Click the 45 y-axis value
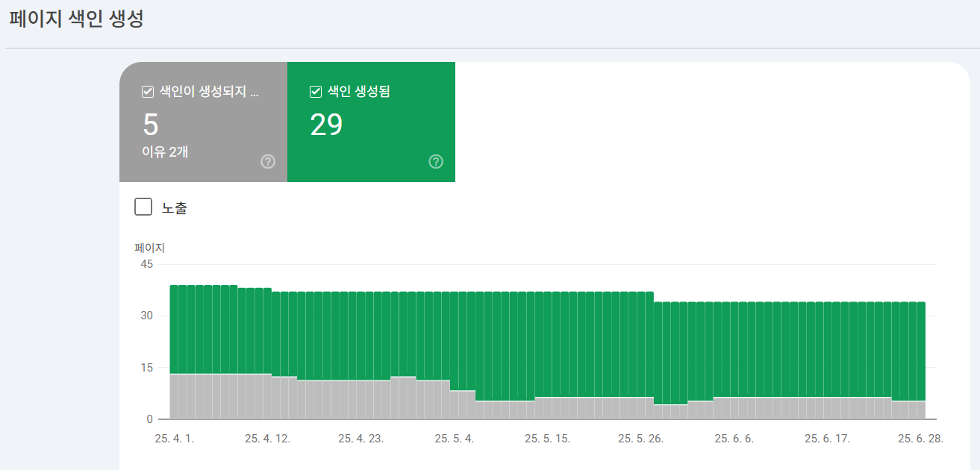980x470 pixels. click(146, 264)
